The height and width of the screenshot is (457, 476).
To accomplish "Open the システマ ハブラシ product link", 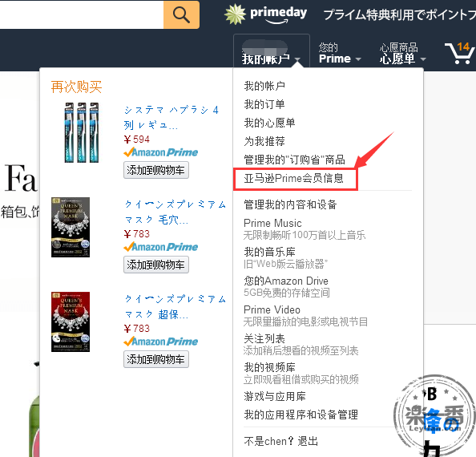I will click(171, 117).
